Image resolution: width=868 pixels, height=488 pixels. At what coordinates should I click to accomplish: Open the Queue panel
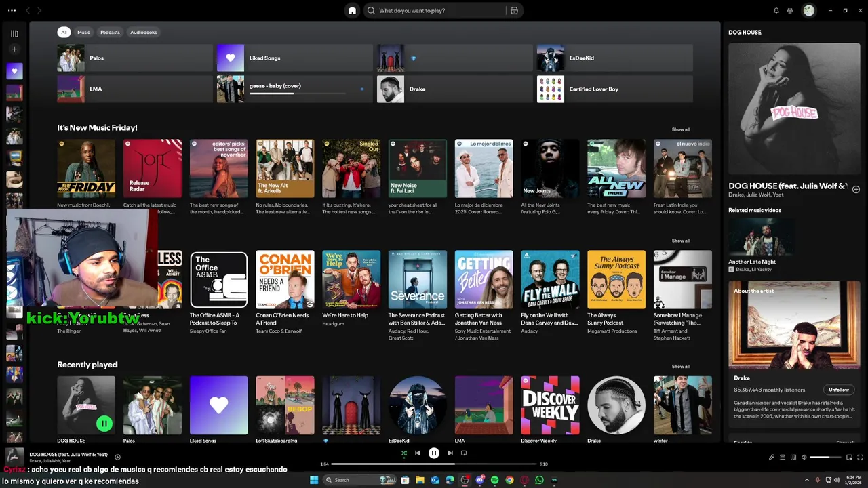coord(783,457)
